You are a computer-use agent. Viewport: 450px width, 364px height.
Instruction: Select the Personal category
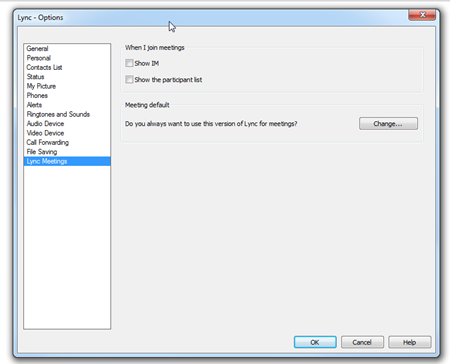tap(67, 58)
